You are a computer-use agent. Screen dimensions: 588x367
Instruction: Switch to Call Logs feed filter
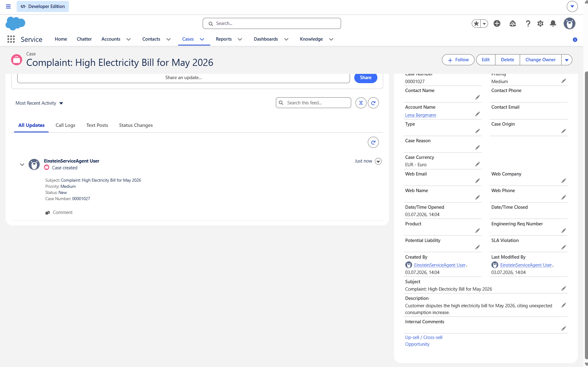(66, 125)
